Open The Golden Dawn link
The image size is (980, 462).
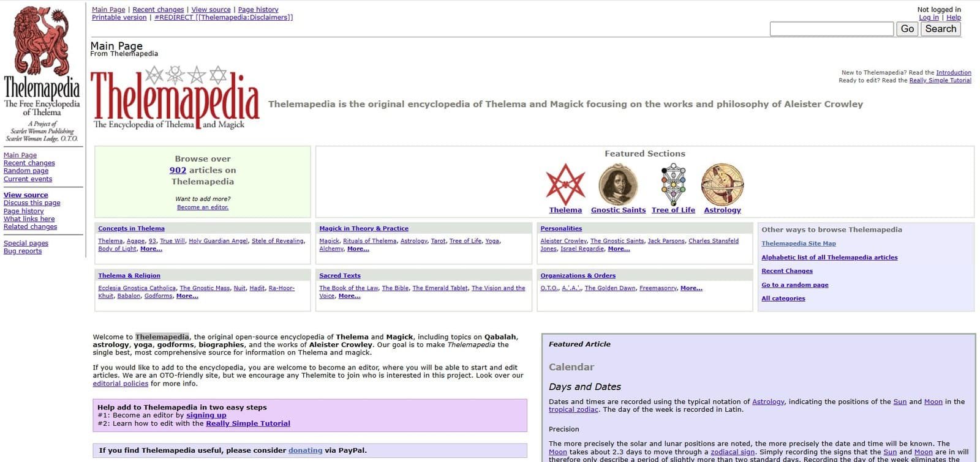tap(610, 288)
